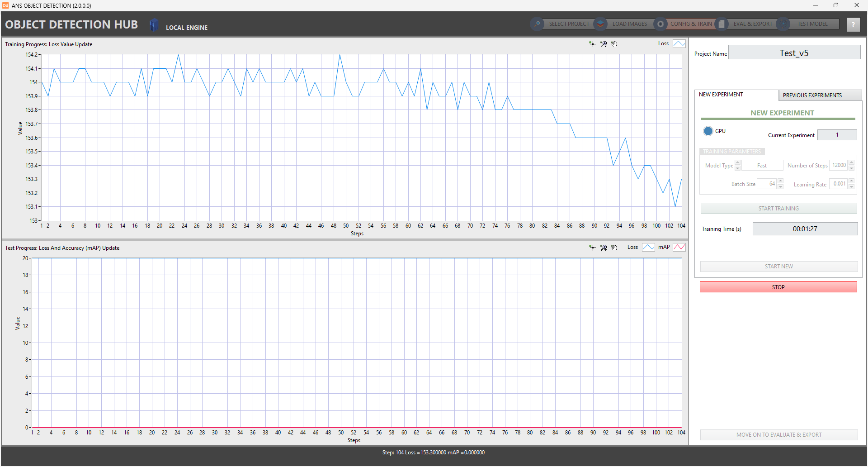Open the help question mark button
868x467 pixels.
point(853,24)
